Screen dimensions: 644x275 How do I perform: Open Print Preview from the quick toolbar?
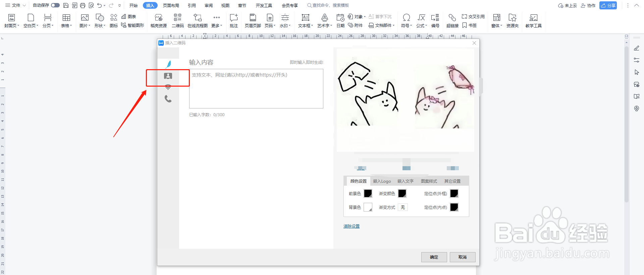click(x=91, y=5)
